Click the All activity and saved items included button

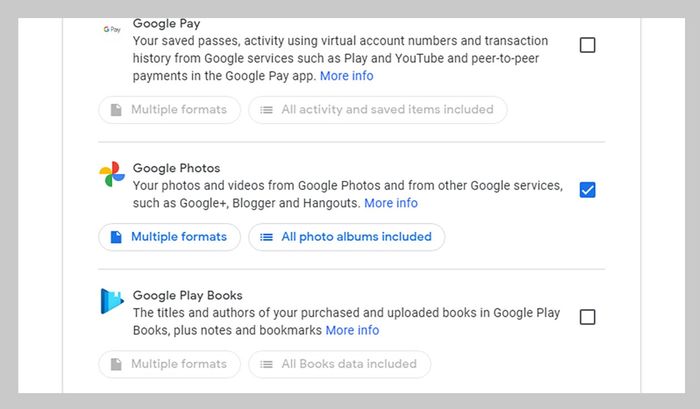coord(377,109)
